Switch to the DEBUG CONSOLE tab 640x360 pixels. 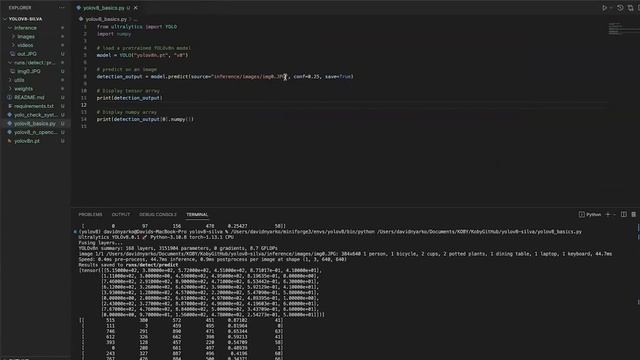click(158, 215)
